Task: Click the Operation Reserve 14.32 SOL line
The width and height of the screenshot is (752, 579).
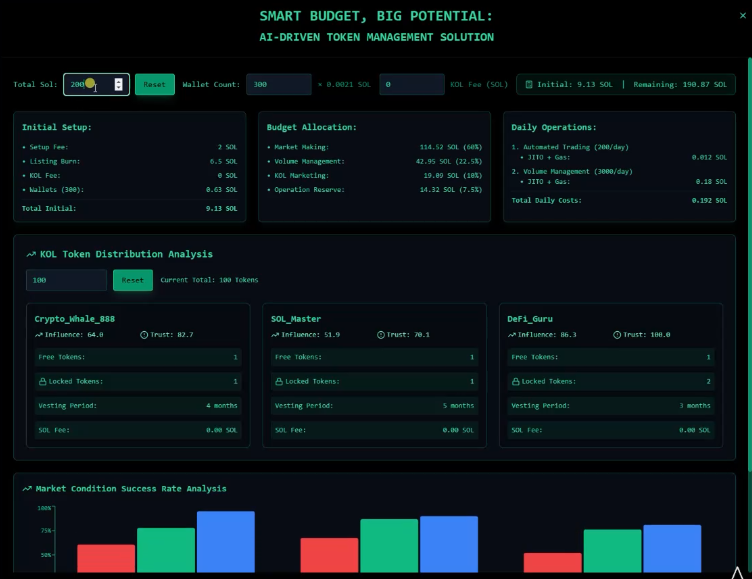Action: point(375,190)
